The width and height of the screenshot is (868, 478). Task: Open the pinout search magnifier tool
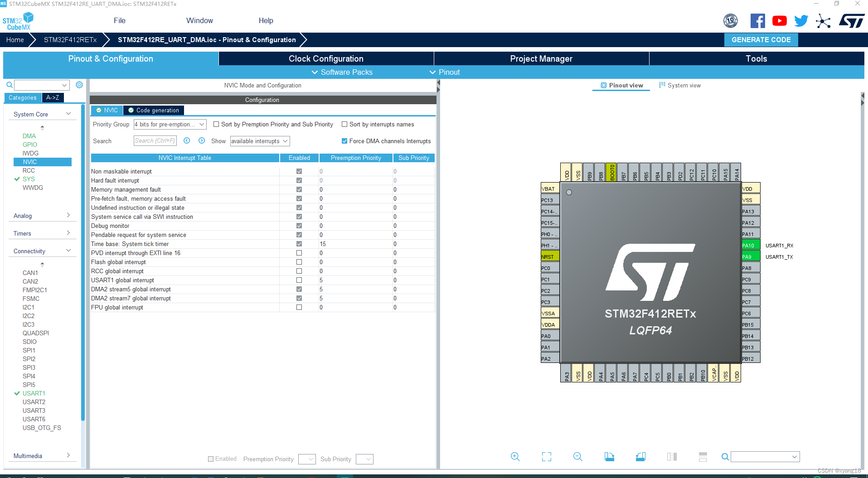tap(725, 457)
